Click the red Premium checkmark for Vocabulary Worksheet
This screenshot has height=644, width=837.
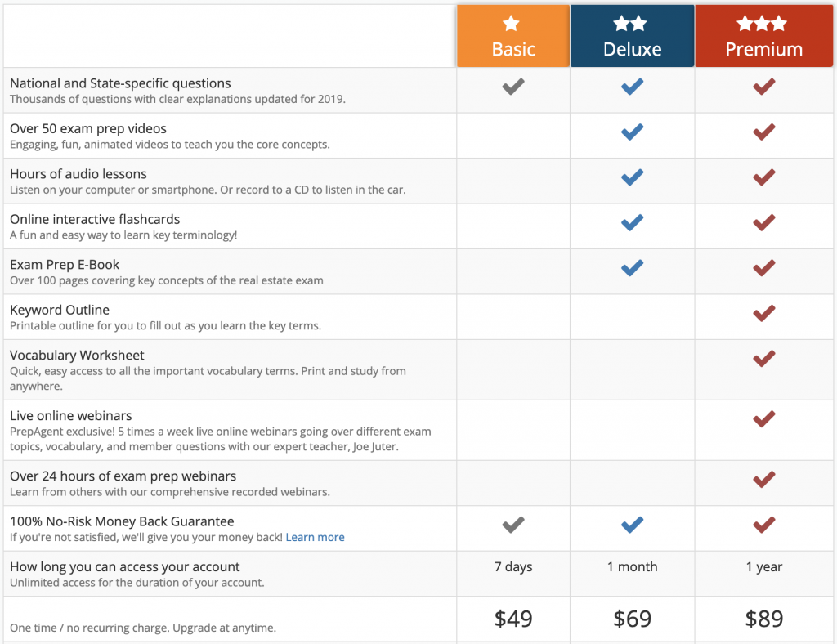(764, 359)
